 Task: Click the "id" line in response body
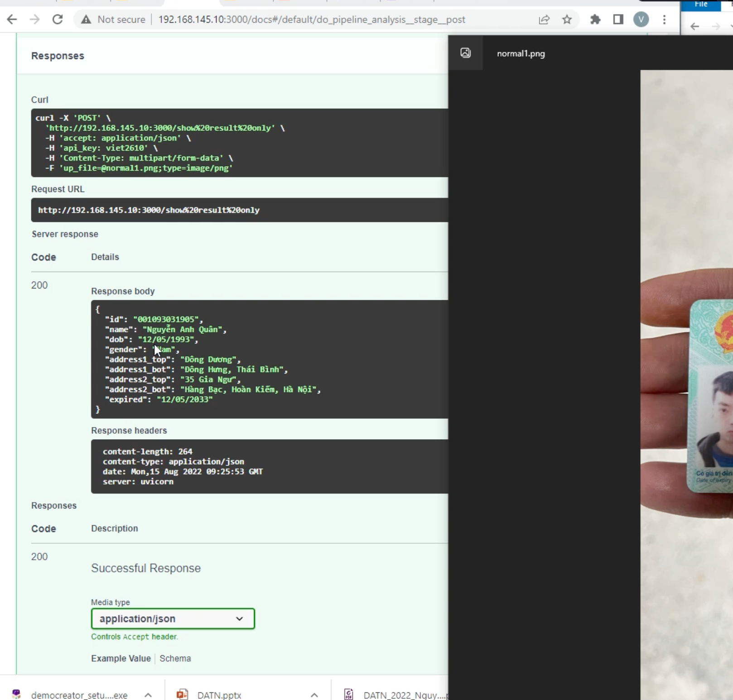(x=154, y=319)
